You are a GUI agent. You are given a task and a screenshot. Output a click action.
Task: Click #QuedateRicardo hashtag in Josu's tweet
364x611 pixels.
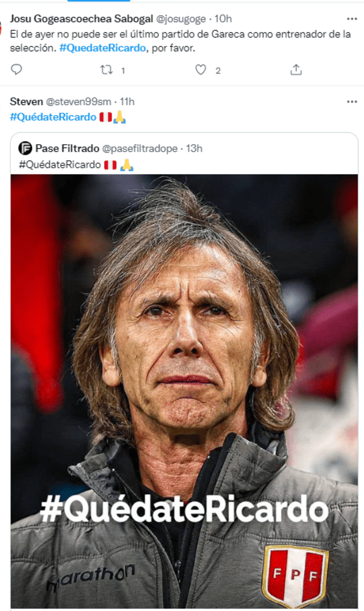102,48
